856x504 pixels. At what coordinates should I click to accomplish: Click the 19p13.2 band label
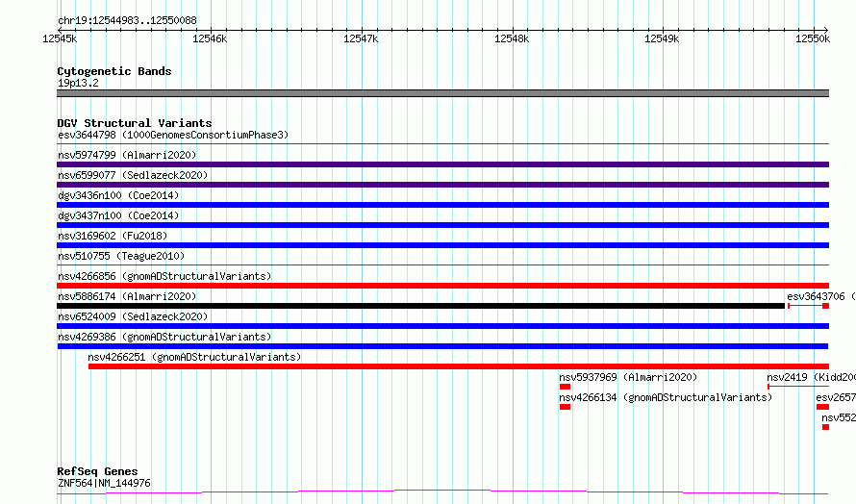click(x=78, y=83)
